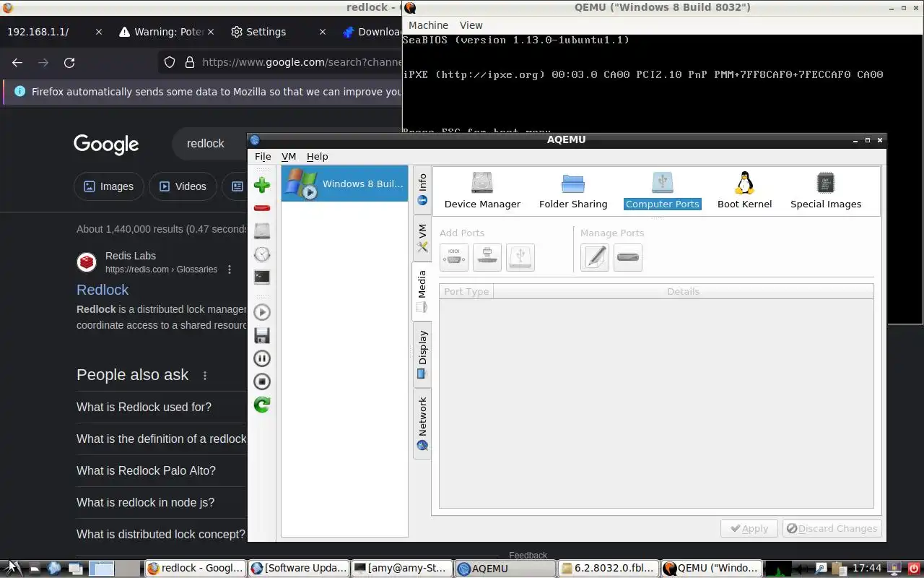Click Discard Changes button
The height and width of the screenshot is (578, 924).
[x=832, y=528]
